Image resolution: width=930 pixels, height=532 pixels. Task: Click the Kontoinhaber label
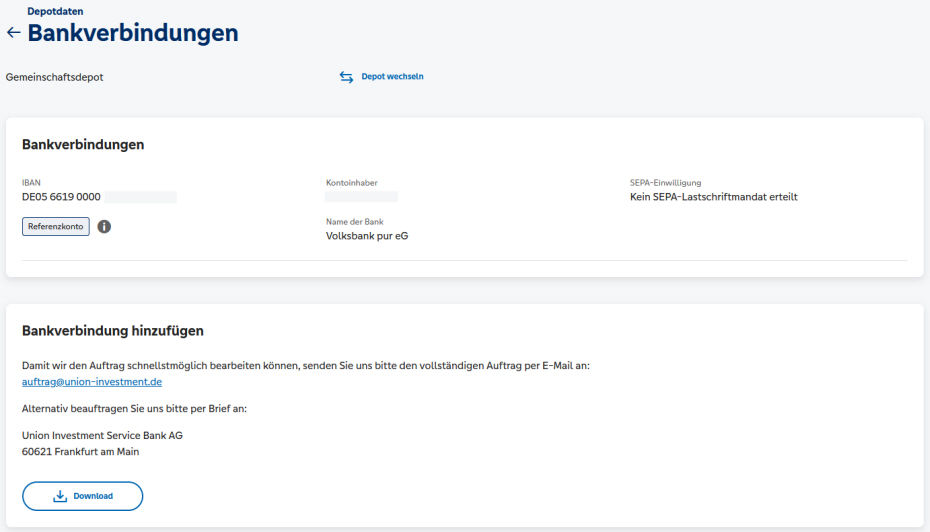(x=352, y=183)
